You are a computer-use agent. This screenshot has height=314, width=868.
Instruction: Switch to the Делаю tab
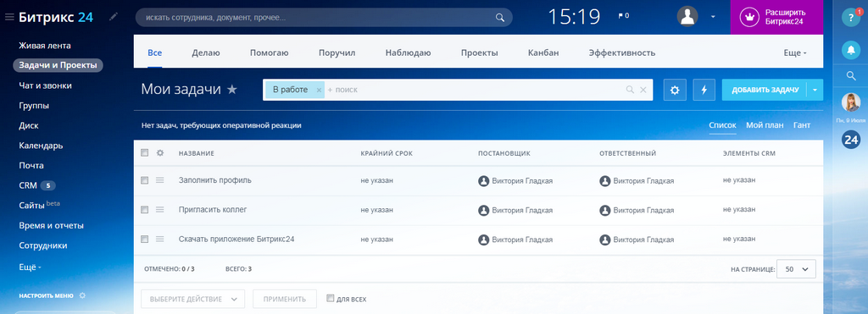tap(206, 53)
